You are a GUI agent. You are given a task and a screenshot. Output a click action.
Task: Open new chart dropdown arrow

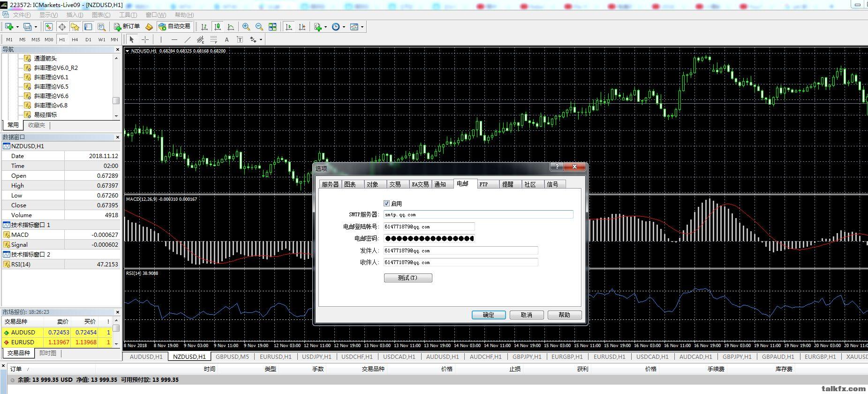tap(17, 27)
